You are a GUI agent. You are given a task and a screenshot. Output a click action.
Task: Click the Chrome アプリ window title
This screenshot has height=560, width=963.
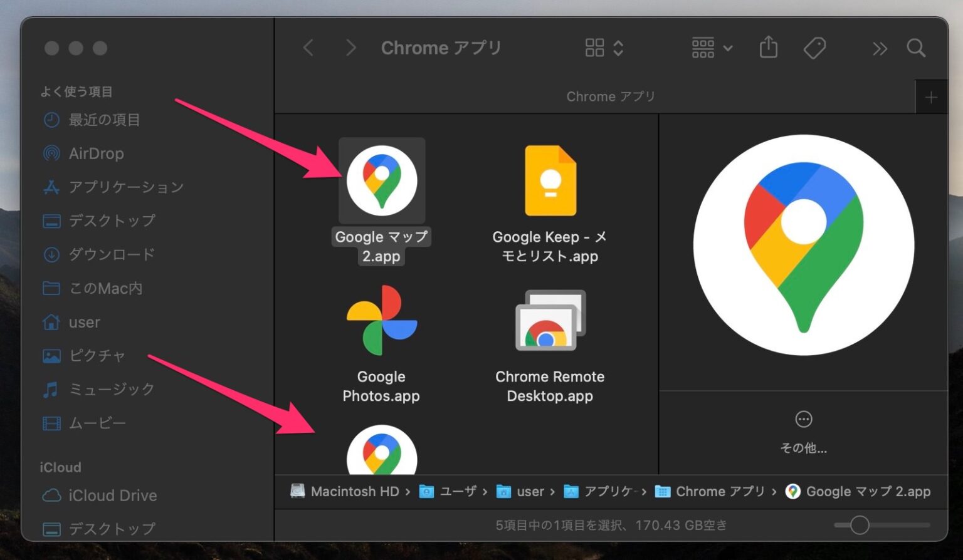pyautogui.click(x=441, y=48)
